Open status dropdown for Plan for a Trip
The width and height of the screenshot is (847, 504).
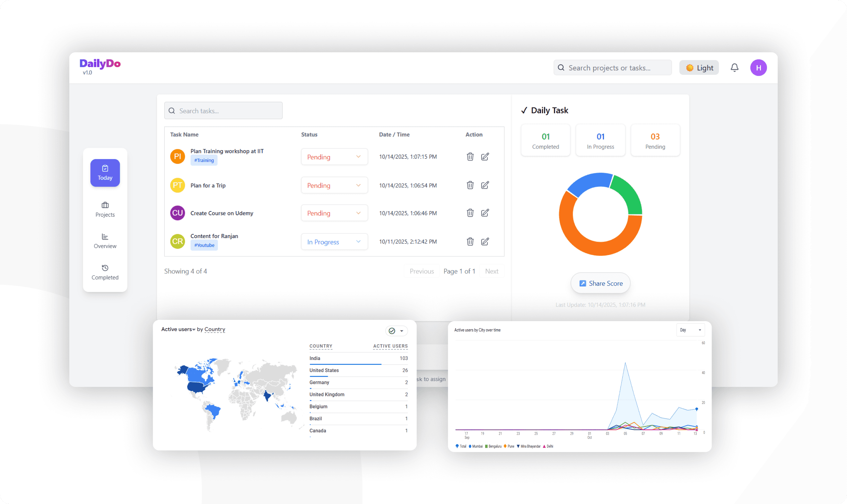(334, 185)
